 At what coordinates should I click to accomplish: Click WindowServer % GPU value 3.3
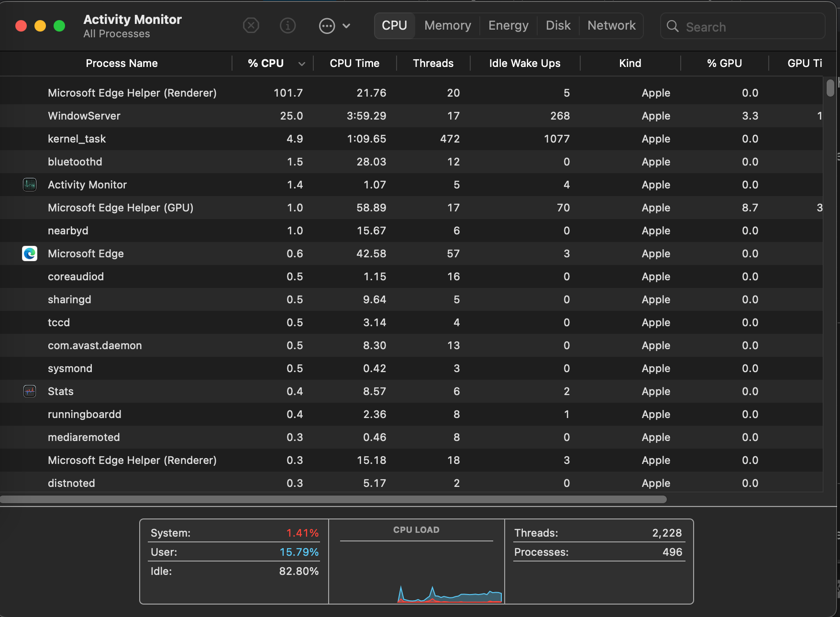pos(750,116)
